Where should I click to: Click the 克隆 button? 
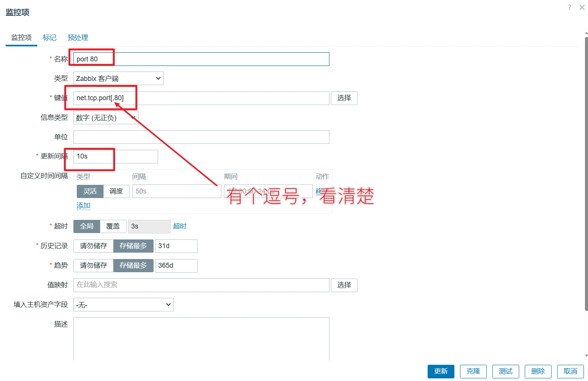[473, 371]
